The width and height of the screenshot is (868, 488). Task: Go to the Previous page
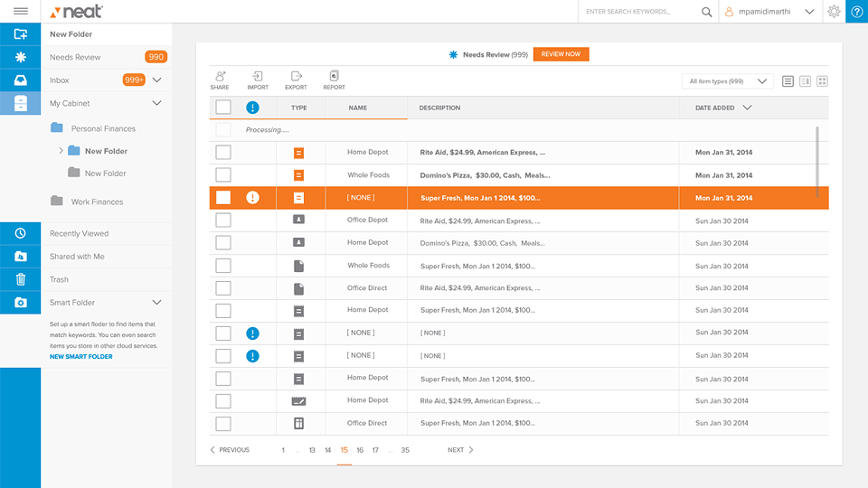230,450
